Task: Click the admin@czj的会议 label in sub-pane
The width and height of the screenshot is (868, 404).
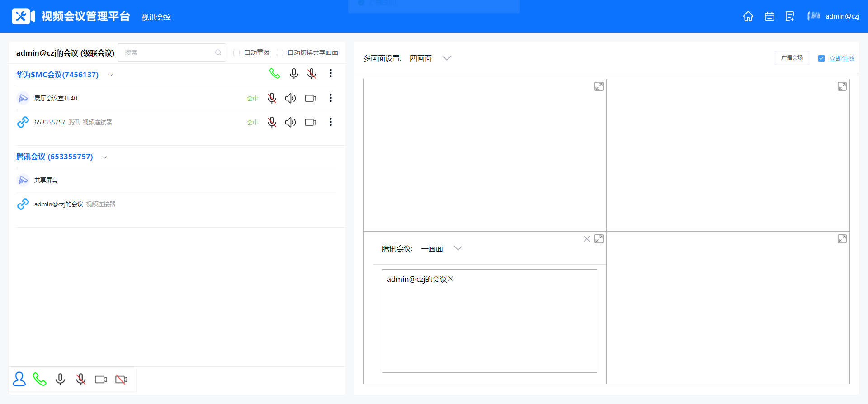Action: click(x=417, y=279)
